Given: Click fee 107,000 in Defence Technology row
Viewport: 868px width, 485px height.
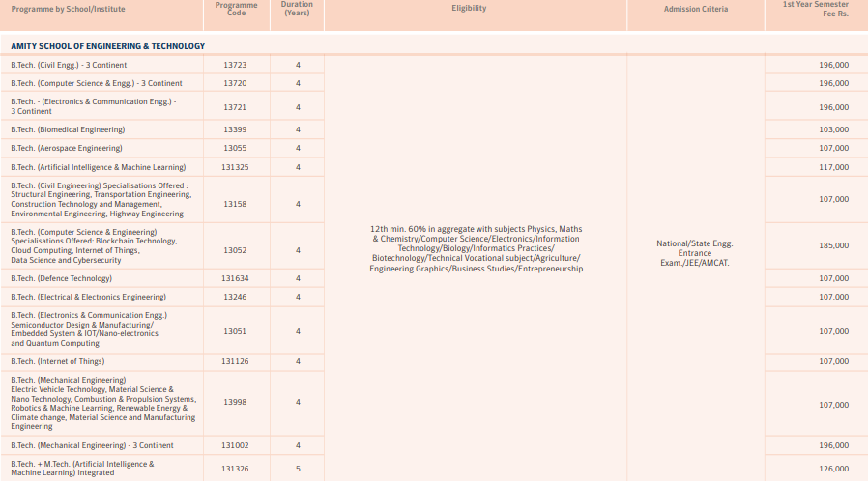Looking at the screenshot, I should click(833, 278).
